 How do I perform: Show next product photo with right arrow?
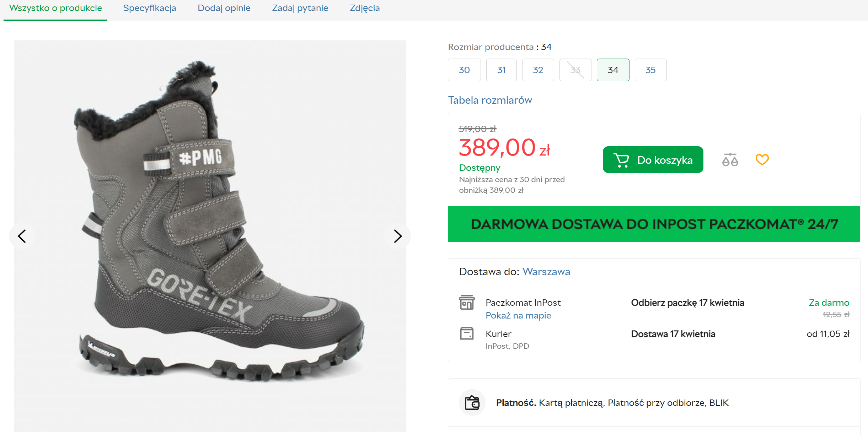point(398,236)
